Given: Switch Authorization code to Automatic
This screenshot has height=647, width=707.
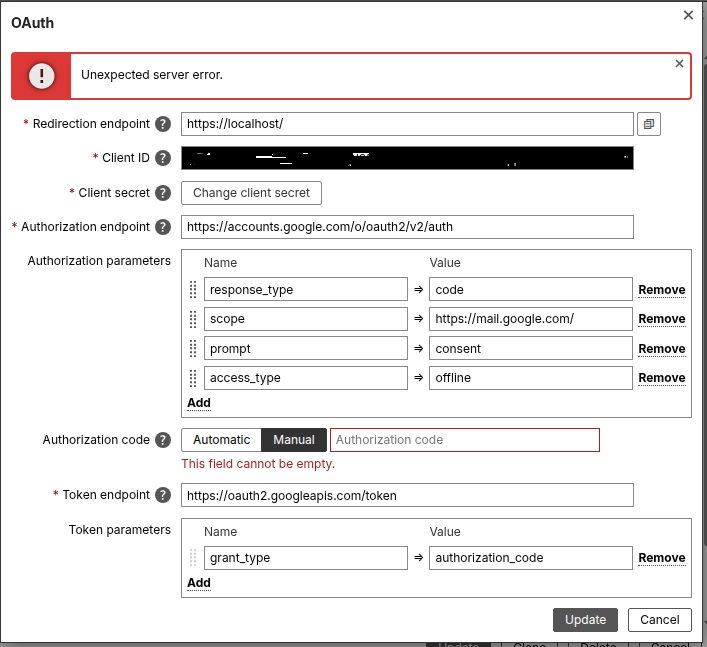Looking at the screenshot, I should (221, 440).
